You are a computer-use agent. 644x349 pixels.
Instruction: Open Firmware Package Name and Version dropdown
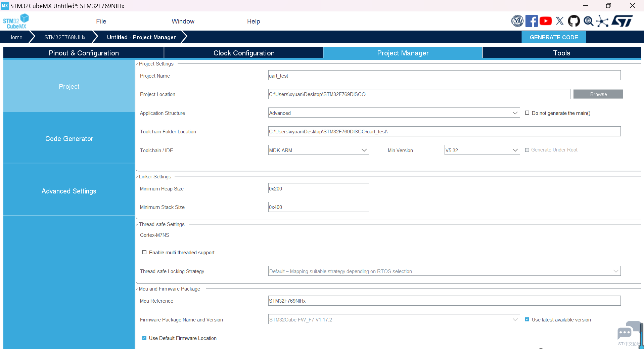pos(394,319)
